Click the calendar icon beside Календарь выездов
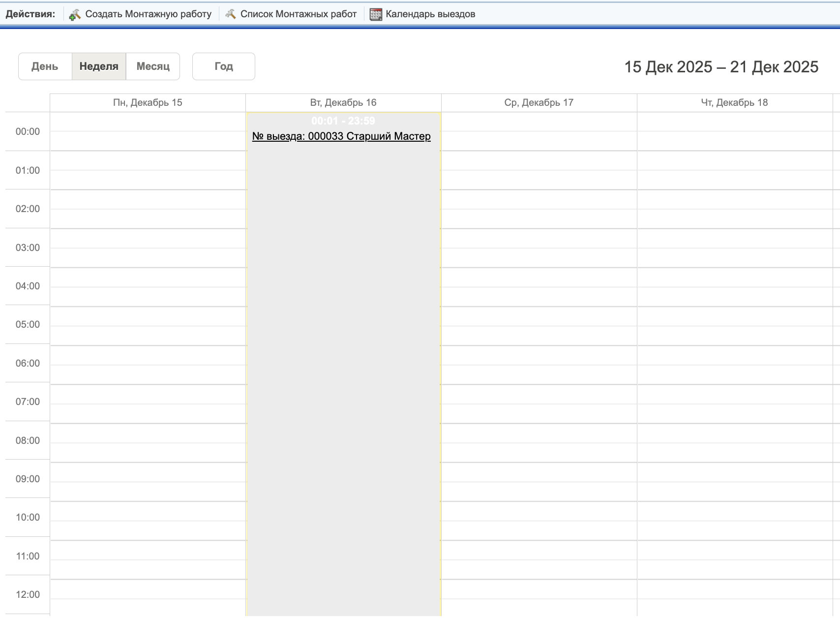 point(376,14)
